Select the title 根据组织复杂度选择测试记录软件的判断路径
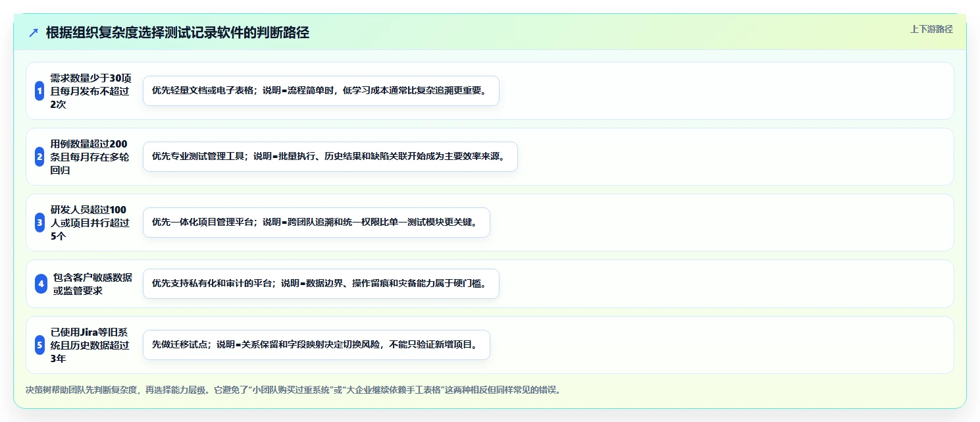The width and height of the screenshot is (980, 422). coord(178,33)
